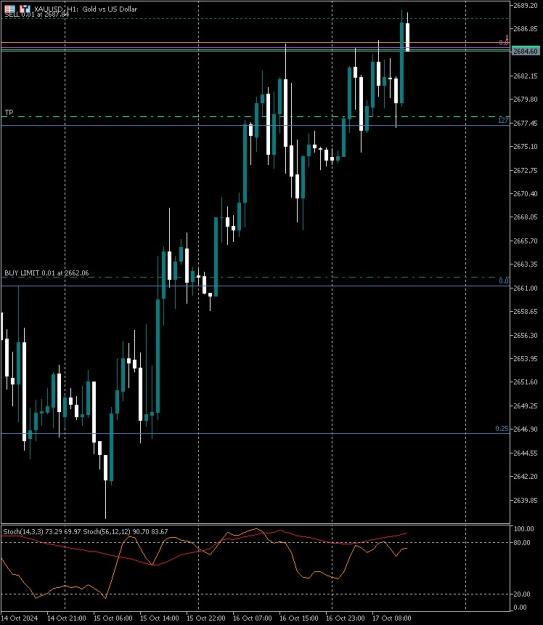
Task: Click the 14 Oct 2024 time label
Action: click(x=20, y=618)
